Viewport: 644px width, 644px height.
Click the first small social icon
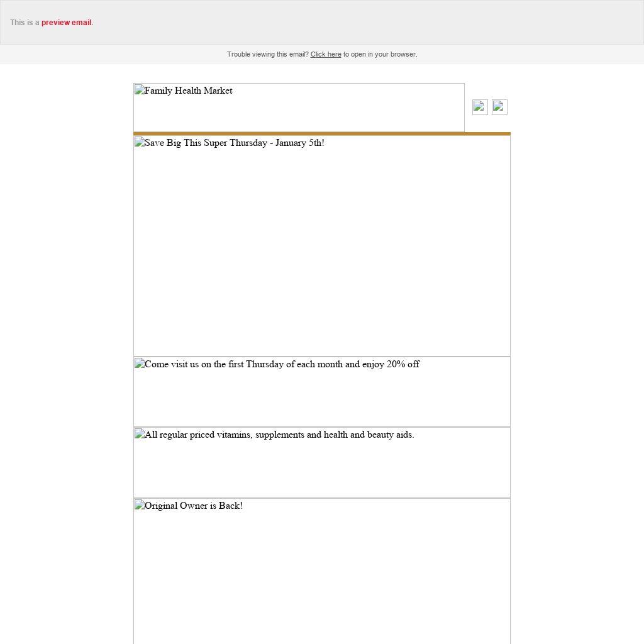(480, 107)
